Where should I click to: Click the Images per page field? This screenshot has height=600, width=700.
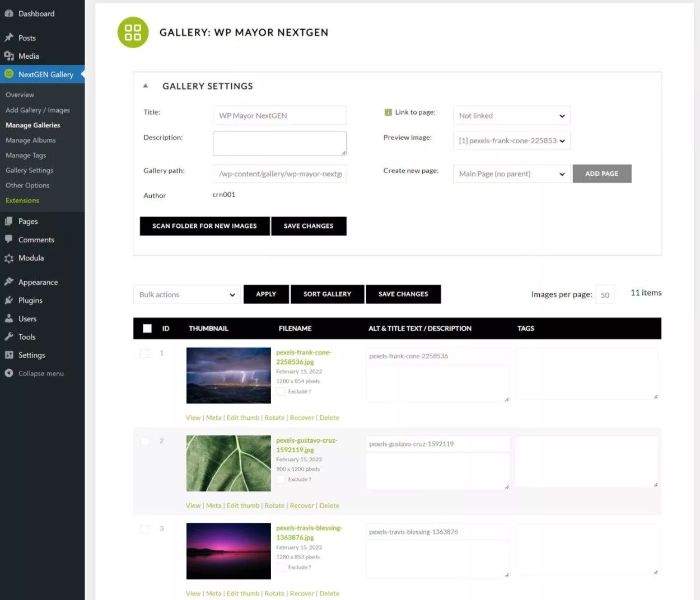tap(605, 295)
